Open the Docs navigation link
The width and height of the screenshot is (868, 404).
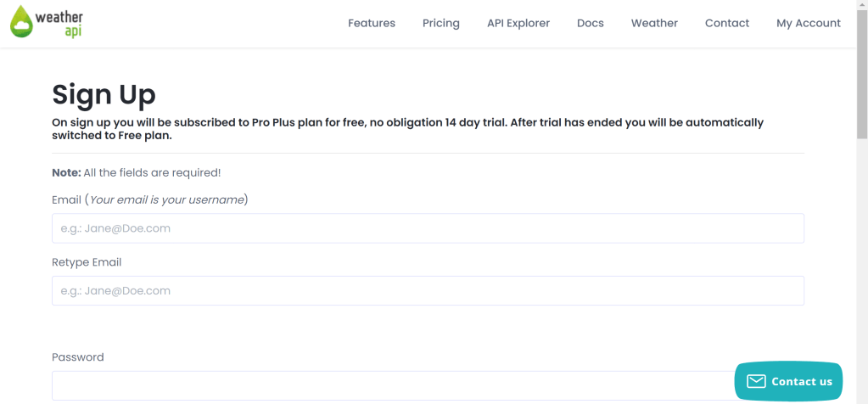click(591, 23)
